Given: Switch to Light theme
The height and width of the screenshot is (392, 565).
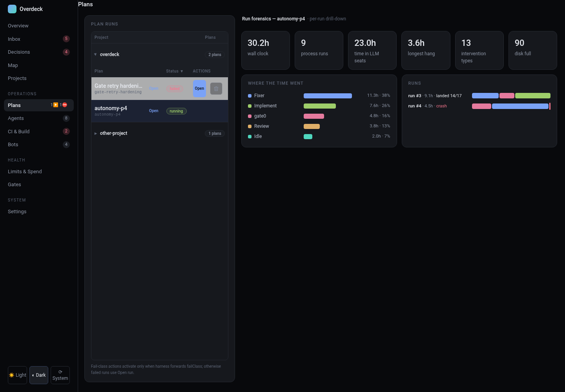Looking at the screenshot, I should click(17, 375).
